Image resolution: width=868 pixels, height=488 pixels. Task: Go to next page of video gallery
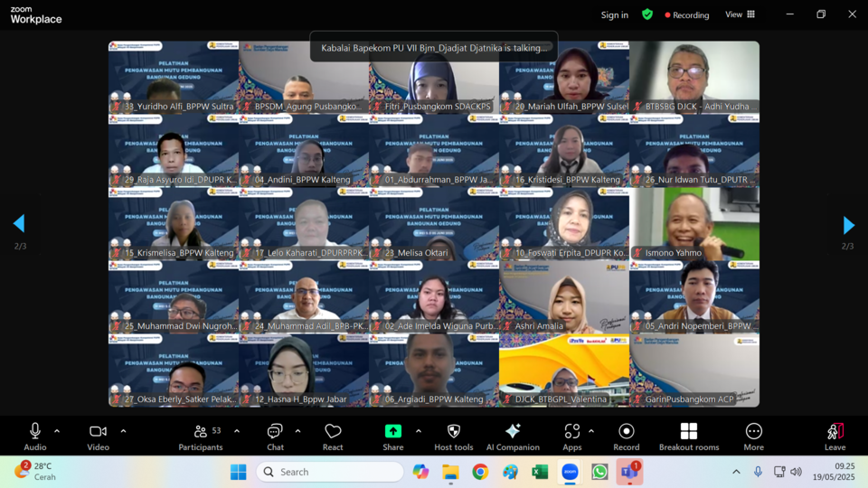point(848,225)
